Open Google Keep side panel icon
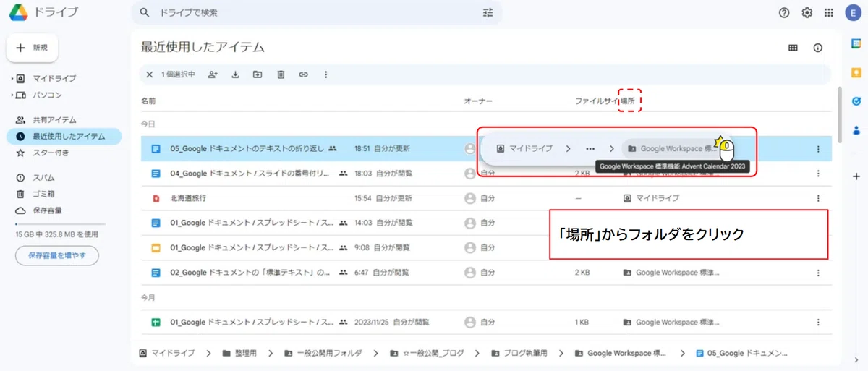 tap(856, 73)
